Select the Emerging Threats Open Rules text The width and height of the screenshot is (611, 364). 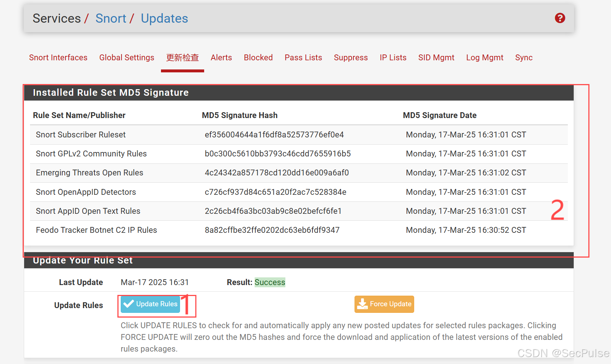(89, 173)
